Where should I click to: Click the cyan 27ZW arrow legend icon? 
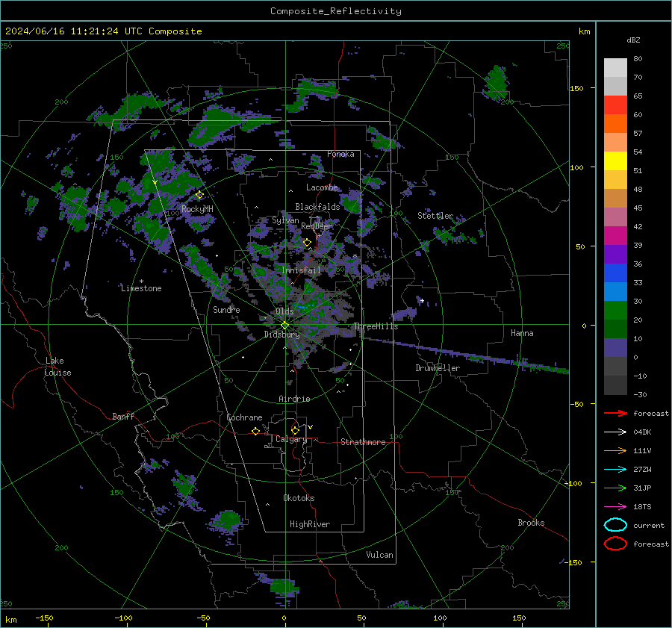[x=615, y=470]
